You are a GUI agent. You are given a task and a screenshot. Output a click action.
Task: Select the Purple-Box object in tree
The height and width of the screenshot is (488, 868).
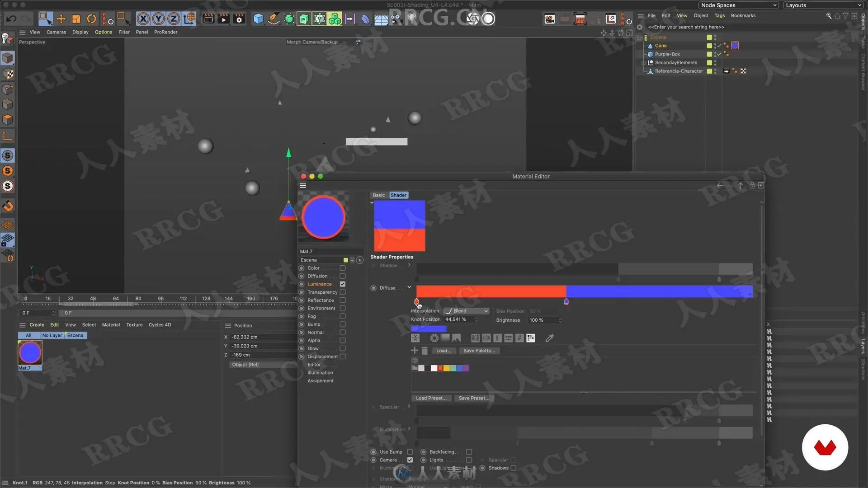[667, 54]
